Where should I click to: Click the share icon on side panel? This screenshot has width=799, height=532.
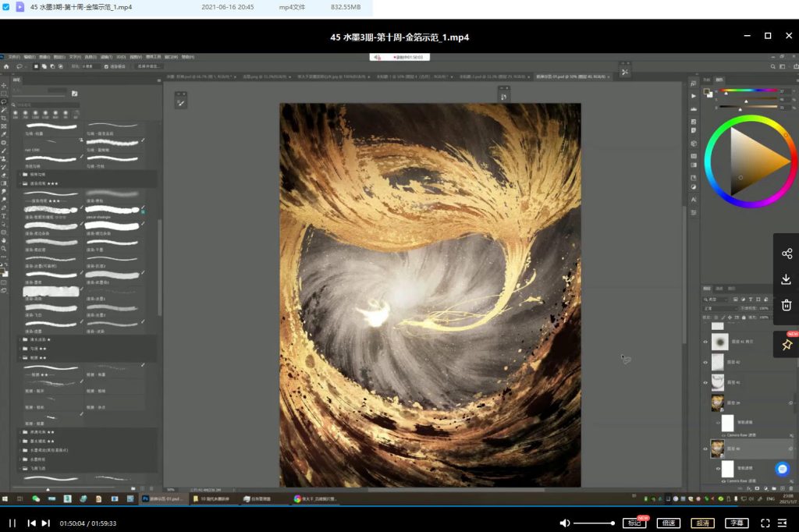click(x=787, y=254)
